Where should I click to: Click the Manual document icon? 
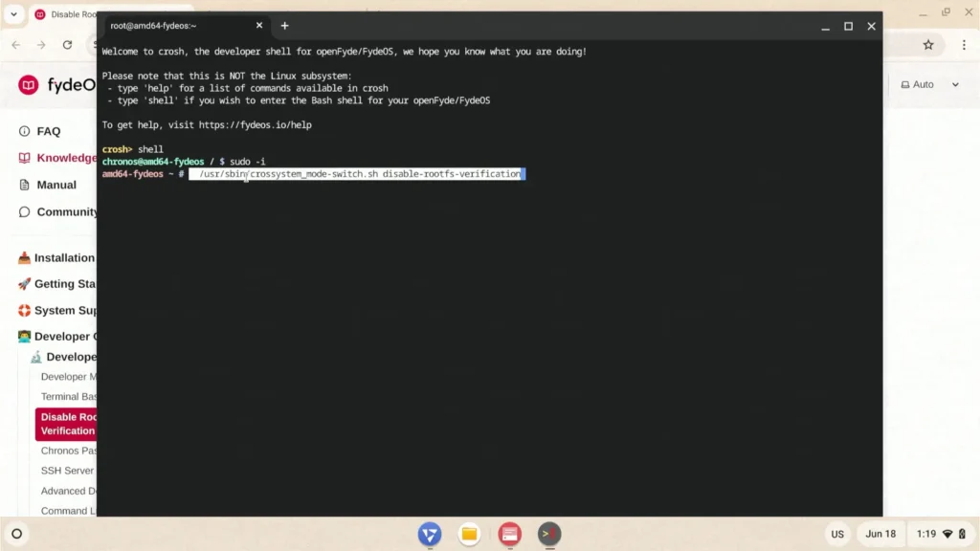point(24,185)
